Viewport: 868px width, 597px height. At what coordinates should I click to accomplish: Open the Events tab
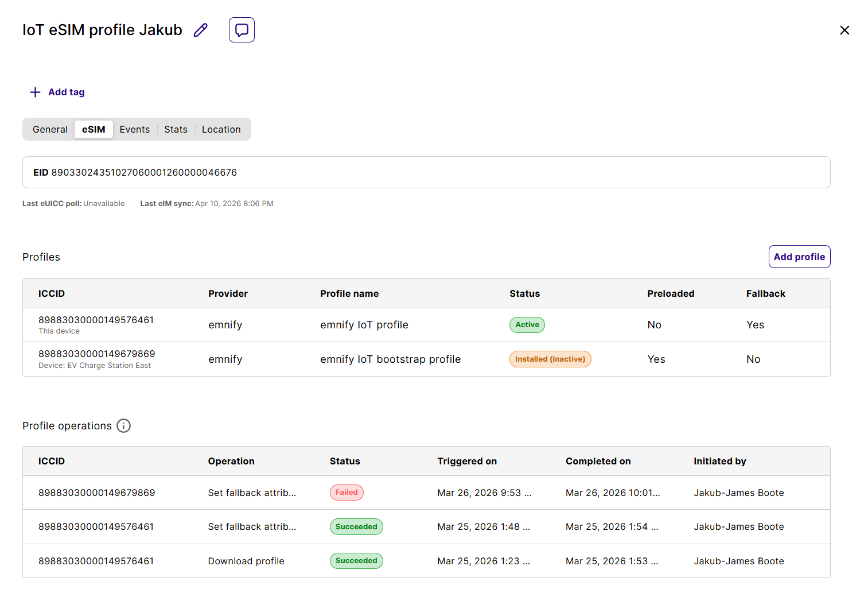(x=134, y=129)
